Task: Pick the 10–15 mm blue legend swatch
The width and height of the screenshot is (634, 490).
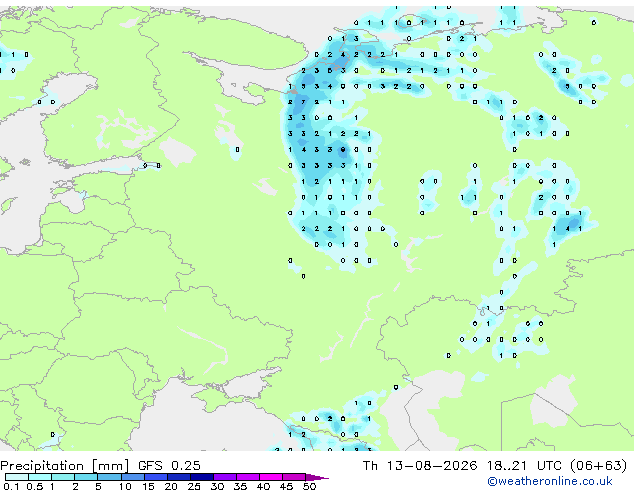Action: (x=132, y=477)
